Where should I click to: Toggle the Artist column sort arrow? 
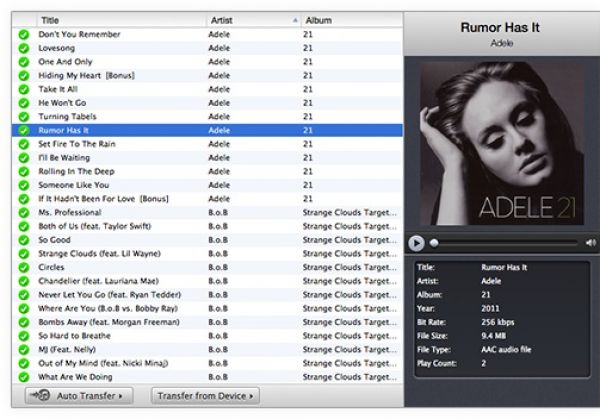pos(295,20)
